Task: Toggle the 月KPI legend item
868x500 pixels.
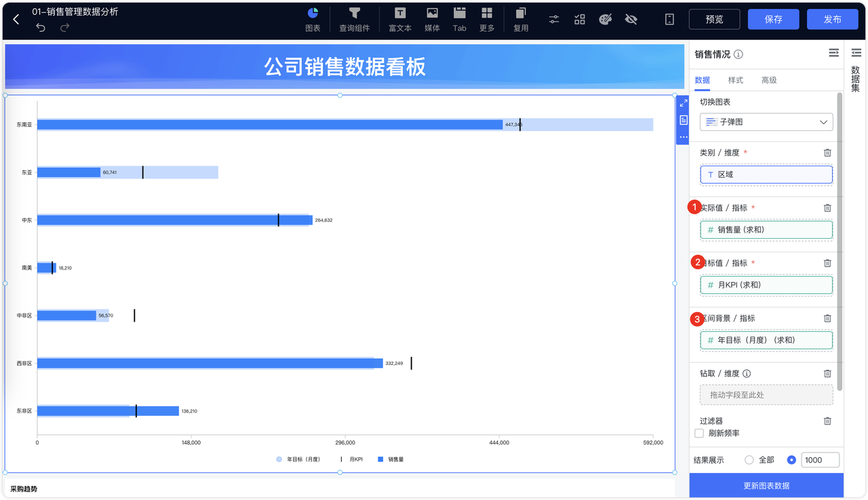Action: click(x=351, y=459)
